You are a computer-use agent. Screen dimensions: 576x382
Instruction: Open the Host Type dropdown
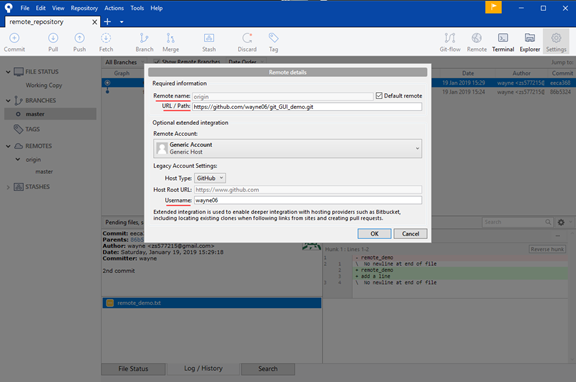210,178
